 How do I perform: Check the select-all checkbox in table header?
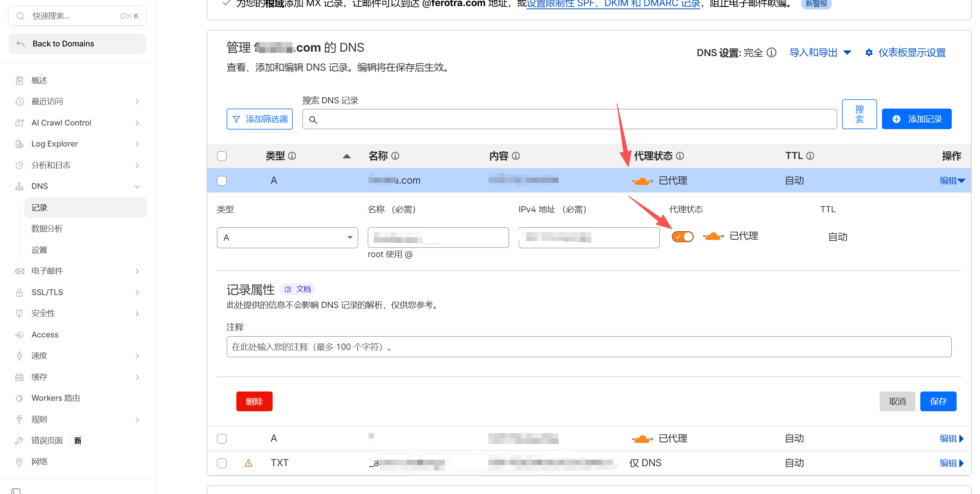(222, 156)
